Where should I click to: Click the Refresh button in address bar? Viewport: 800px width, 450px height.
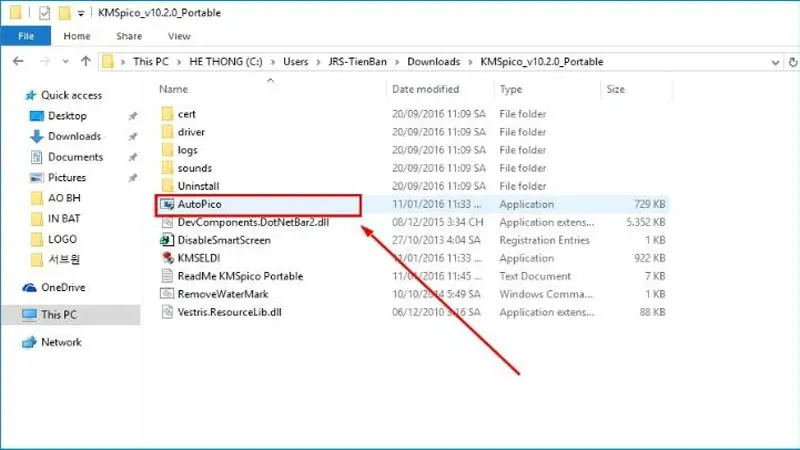tap(793, 62)
